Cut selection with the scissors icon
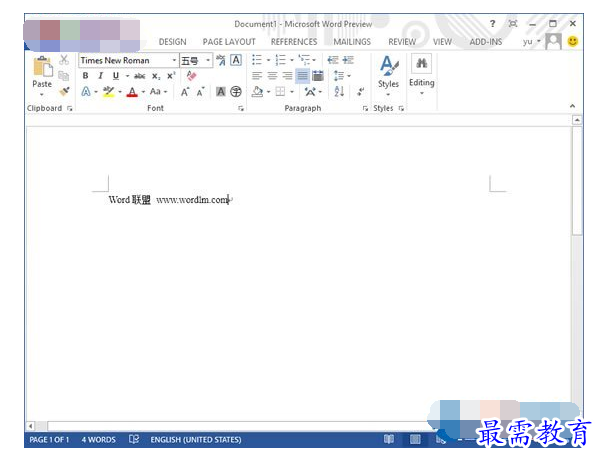This screenshot has width=600, height=464. tap(64, 60)
